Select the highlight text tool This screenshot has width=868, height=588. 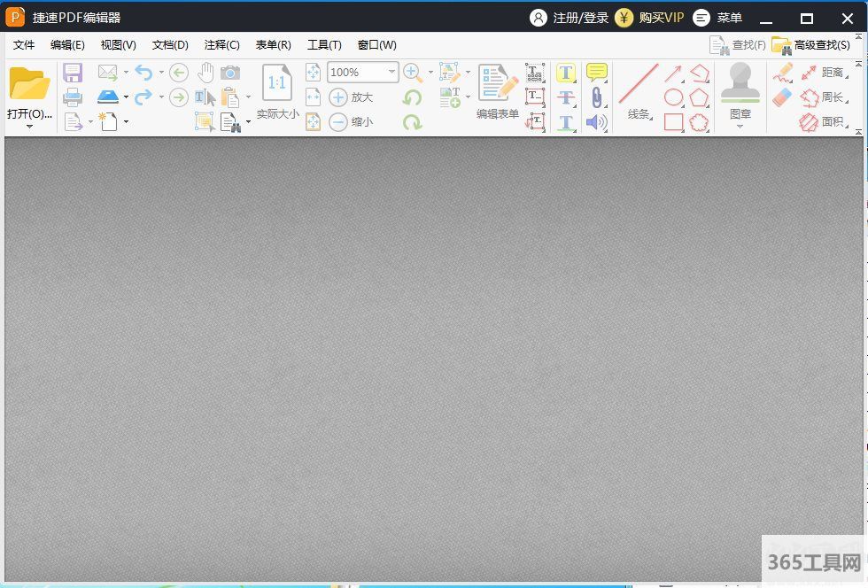[x=566, y=73]
